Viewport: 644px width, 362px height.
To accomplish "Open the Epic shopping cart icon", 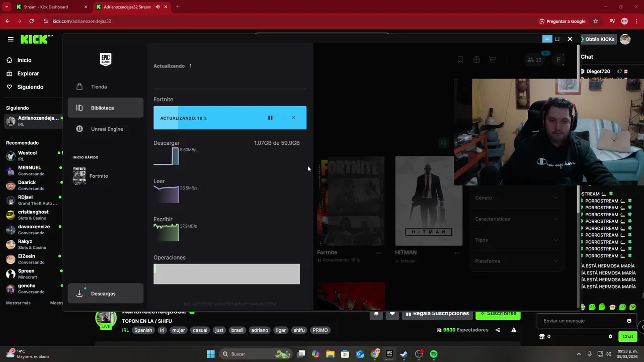I will (493, 60).
